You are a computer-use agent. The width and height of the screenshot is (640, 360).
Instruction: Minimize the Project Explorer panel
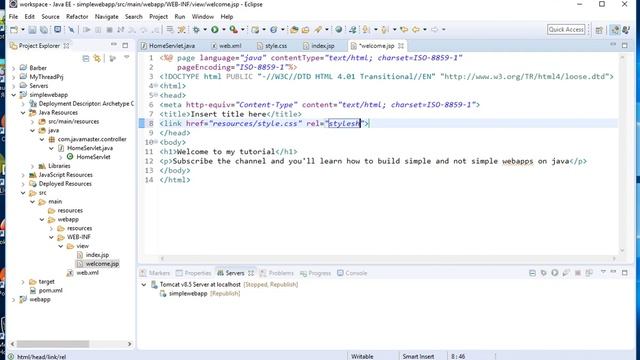[114, 45]
